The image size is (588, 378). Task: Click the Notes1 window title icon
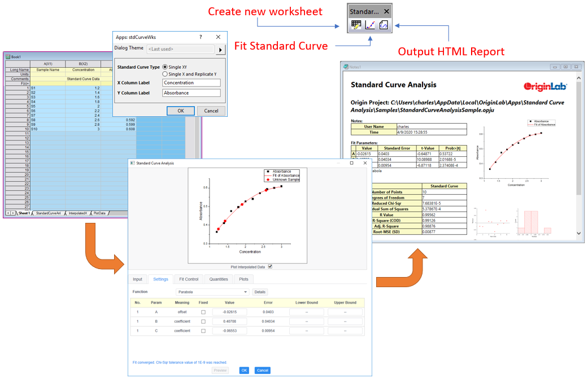tap(346, 67)
